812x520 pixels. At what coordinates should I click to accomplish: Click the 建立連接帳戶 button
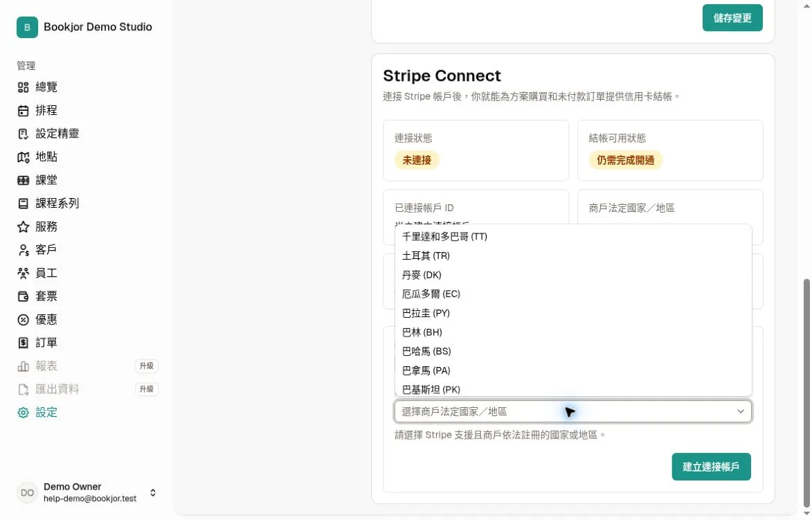[x=711, y=467]
